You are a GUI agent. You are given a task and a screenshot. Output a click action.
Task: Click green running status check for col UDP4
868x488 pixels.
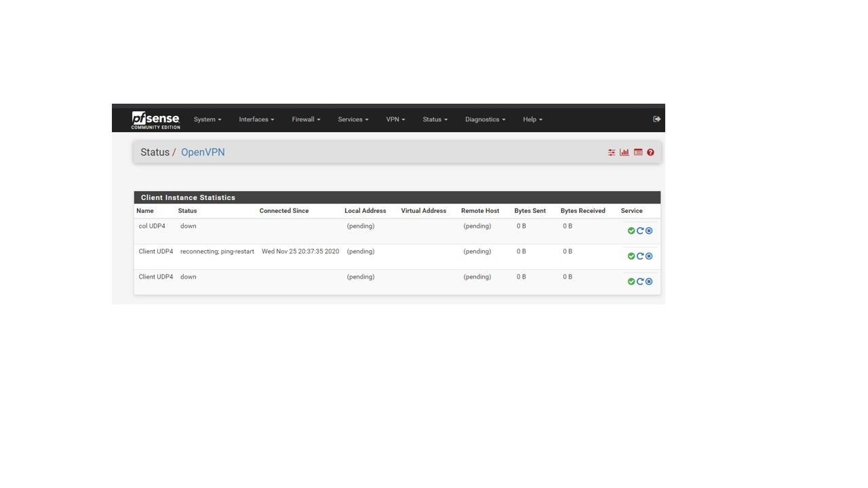(631, 231)
